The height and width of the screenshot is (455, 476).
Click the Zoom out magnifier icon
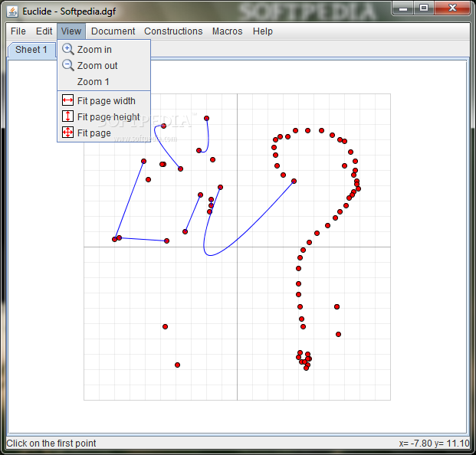67,65
